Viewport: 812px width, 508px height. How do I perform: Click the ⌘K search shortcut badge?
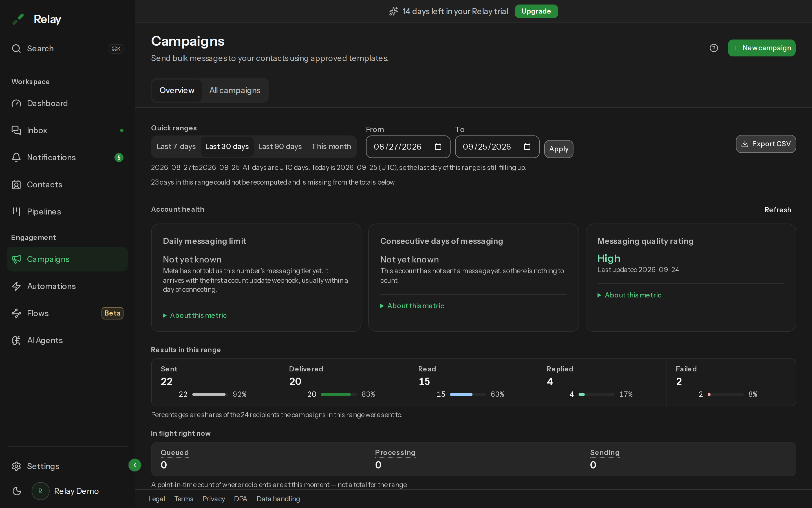tap(116, 49)
